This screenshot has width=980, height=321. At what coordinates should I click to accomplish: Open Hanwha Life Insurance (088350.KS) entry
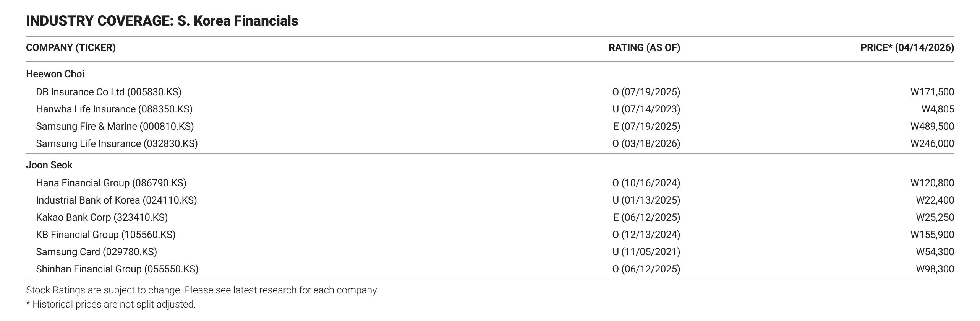pyautogui.click(x=114, y=109)
